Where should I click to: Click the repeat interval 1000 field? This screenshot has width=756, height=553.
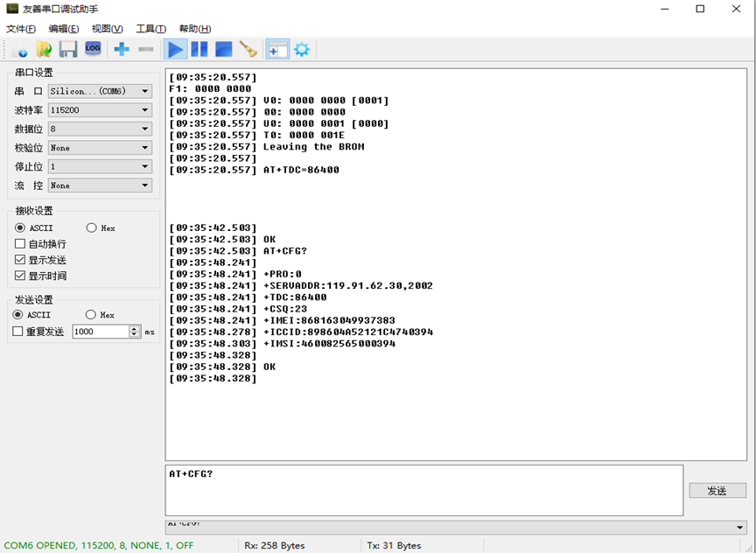(x=101, y=332)
